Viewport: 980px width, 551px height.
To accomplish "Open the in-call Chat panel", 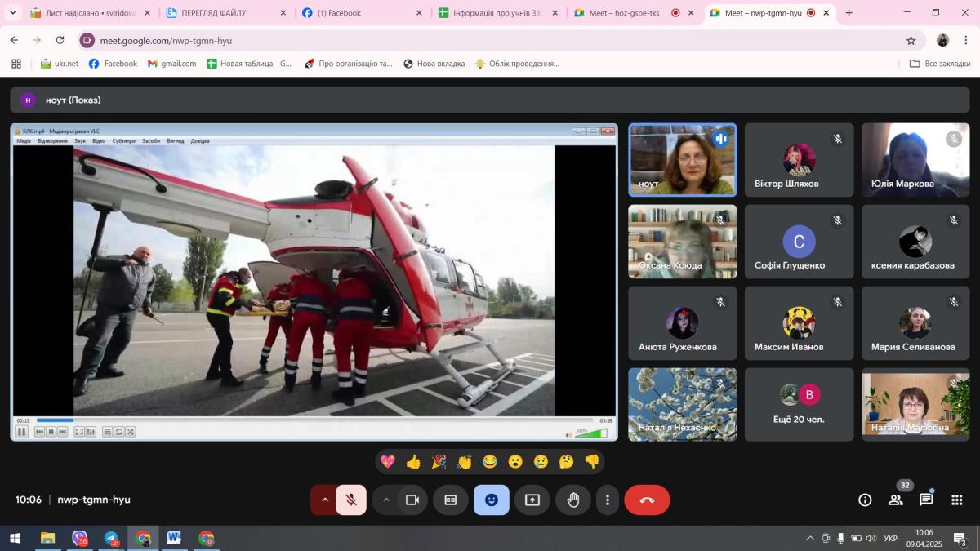I will [926, 500].
